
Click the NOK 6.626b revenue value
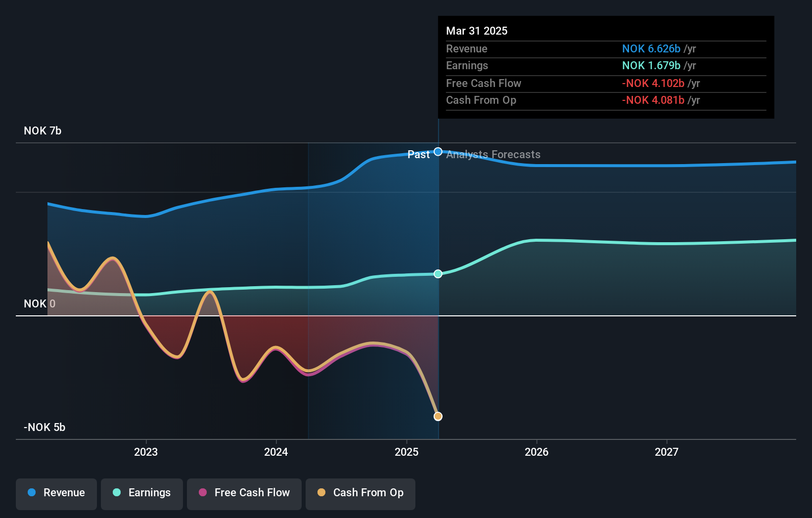click(x=651, y=49)
